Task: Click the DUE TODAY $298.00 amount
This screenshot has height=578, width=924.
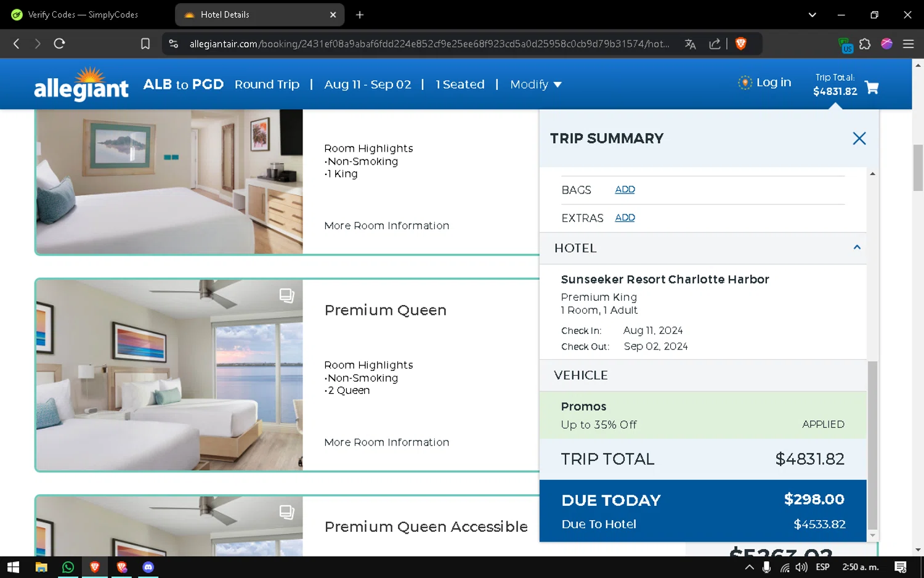Action: click(x=814, y=500)
